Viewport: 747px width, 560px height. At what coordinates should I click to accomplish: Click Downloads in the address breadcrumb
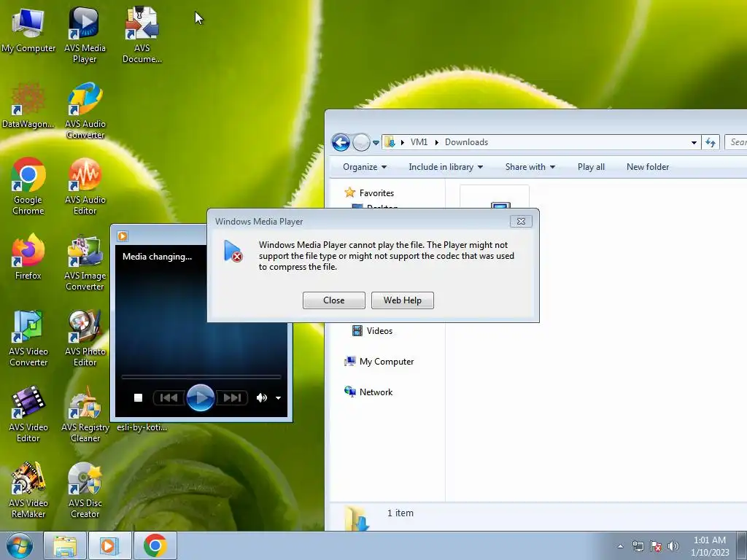coord(466,142)
